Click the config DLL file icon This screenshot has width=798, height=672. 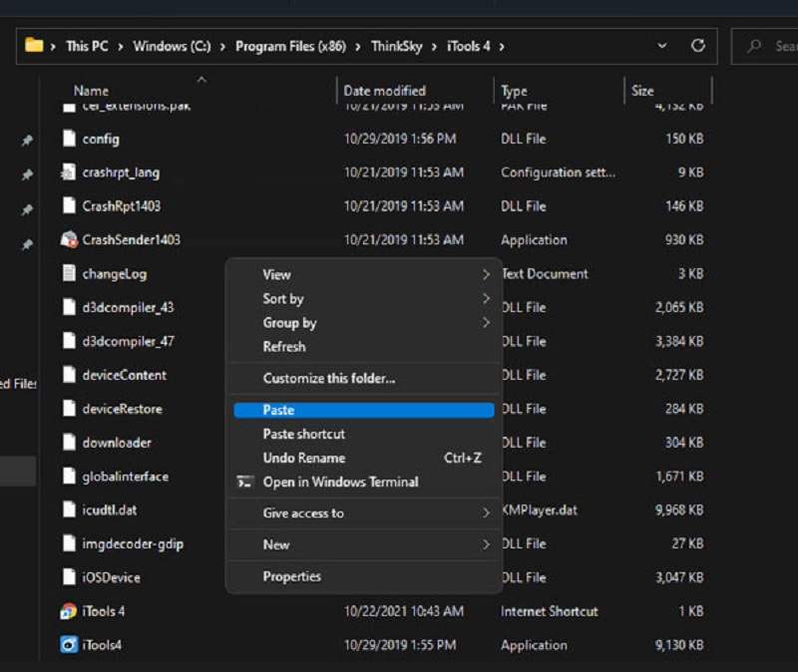pyautogui.click(x=69, y=139)
